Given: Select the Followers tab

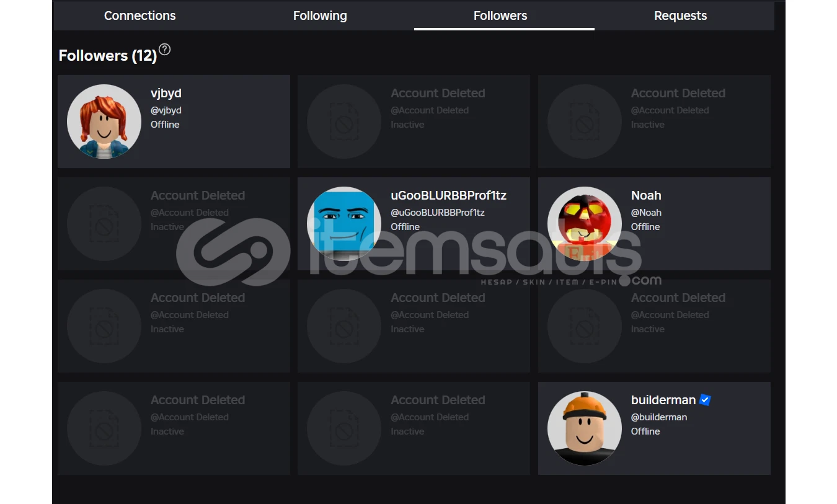Looking at the screenshot, I should pos(500,15).
